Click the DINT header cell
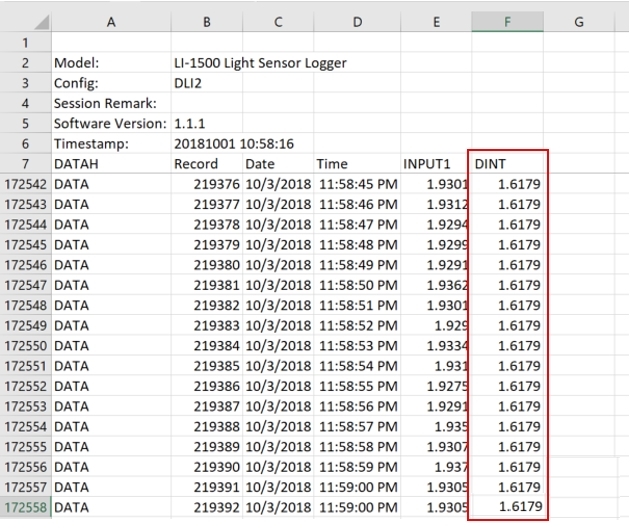Image resolution: width=630 pixels, height=530 pixels. tap(507, 164)
